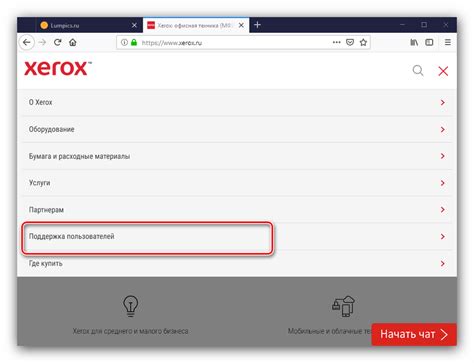Image resolution: width=474 pixels, height=363 pixels.
Task: Close the Xerox menu with red X
Action: point(443,71)
